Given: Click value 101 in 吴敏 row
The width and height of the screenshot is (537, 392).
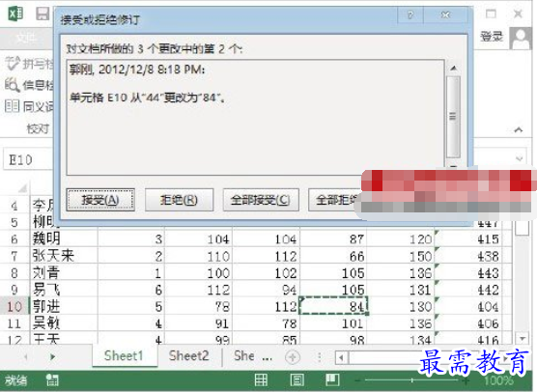Looking at the screenshot, I should (333, 323).
